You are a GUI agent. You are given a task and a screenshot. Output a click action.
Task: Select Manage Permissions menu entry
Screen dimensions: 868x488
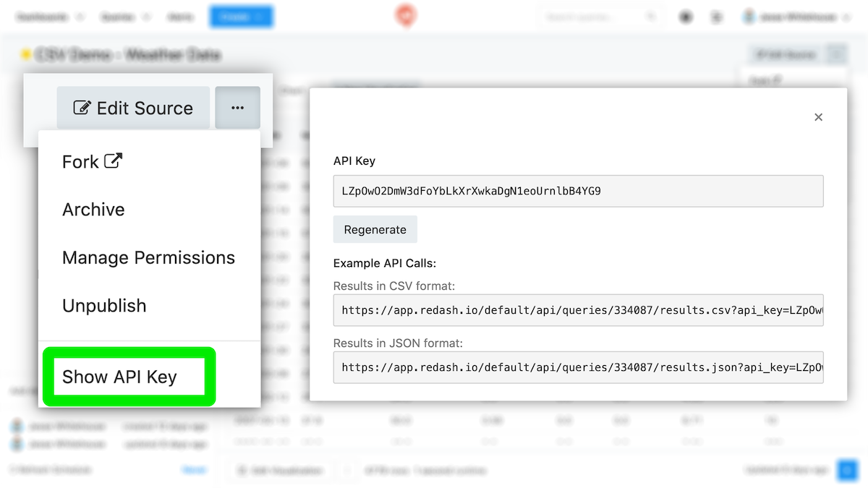(x=148, y=258)
